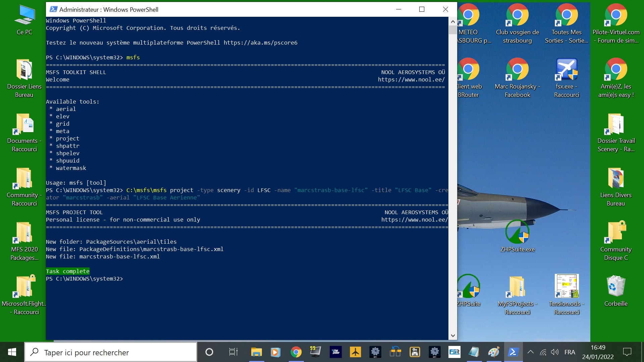Click the taskbar search box

click(111, 352)
